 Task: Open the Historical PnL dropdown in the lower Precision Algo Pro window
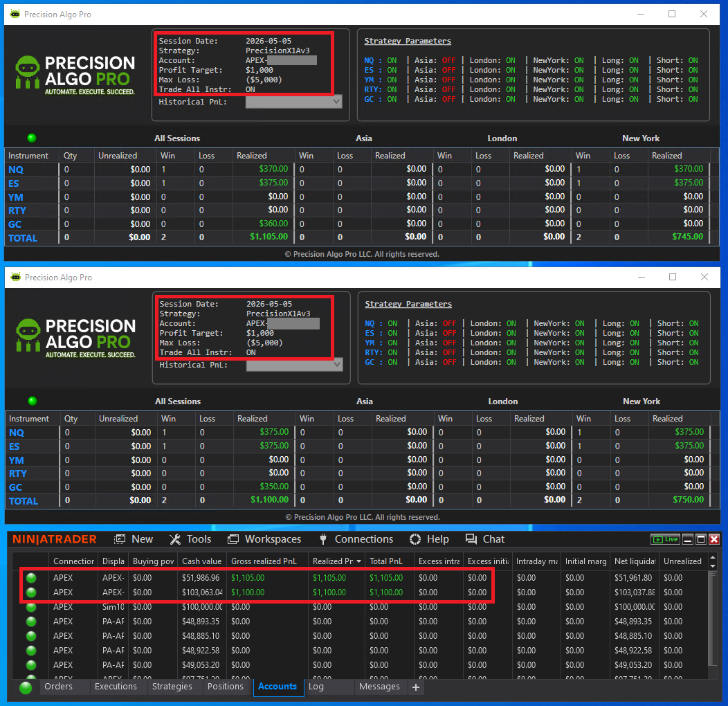coord(294,365)
